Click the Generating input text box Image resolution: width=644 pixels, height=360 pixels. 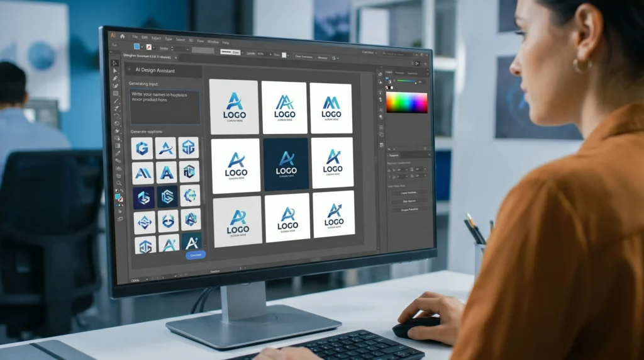[x=165, y=107]
